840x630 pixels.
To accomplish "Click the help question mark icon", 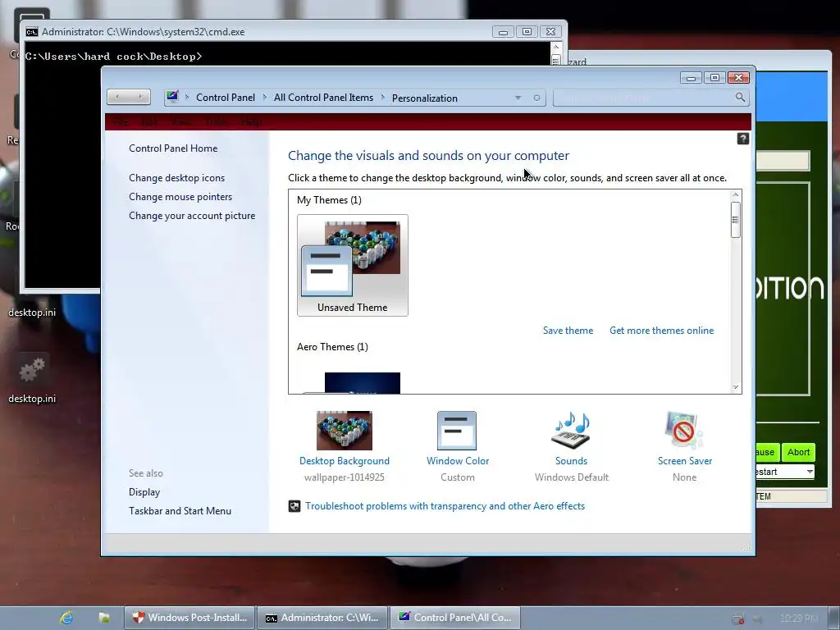I will [x=742, y=139].
